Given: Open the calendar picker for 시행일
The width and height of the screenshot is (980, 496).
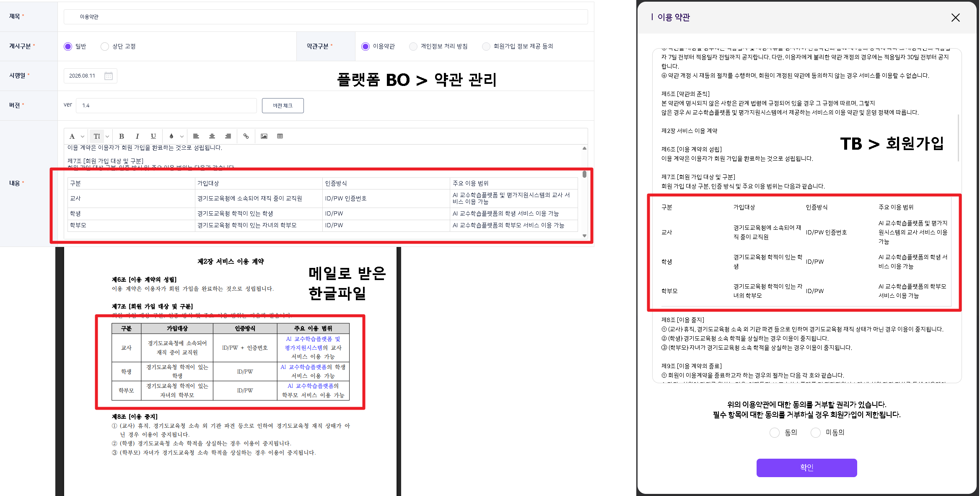Looking at the screenshot, I should (109, 76).
